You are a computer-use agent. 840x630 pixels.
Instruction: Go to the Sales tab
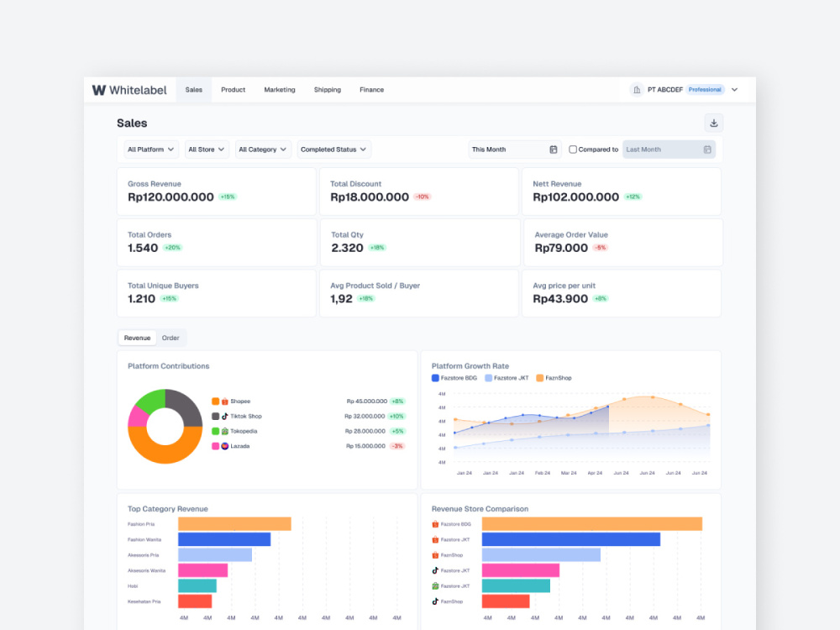(x=194, y=90)
